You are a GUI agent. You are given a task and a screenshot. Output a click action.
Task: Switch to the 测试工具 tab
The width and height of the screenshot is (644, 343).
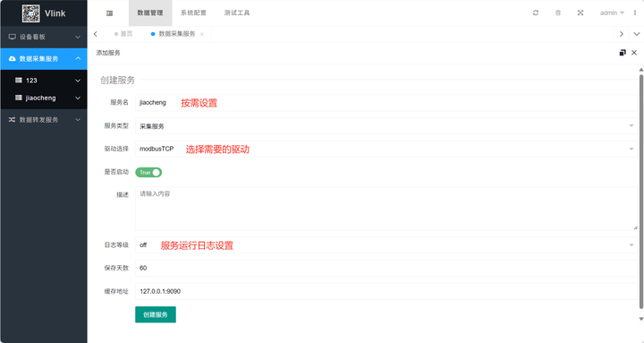237,13
